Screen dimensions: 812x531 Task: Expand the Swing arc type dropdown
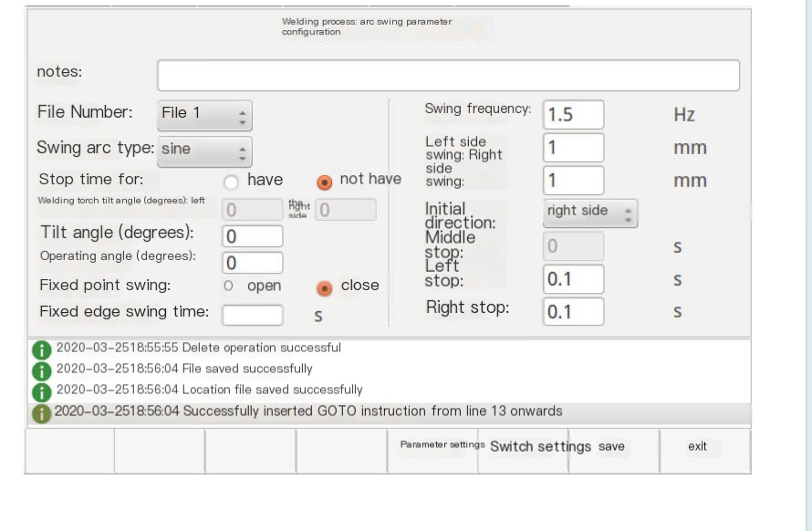pyautogui.click(x=204, y=150)
